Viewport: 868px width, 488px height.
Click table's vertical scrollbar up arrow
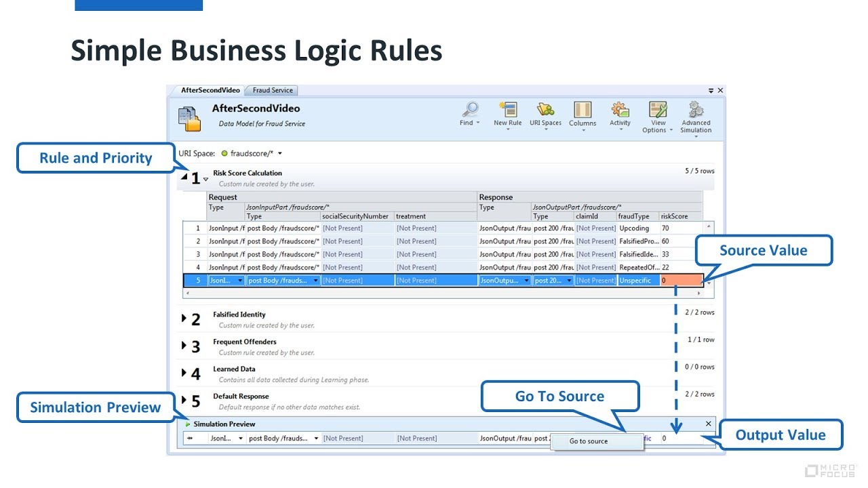pos(709,226)
